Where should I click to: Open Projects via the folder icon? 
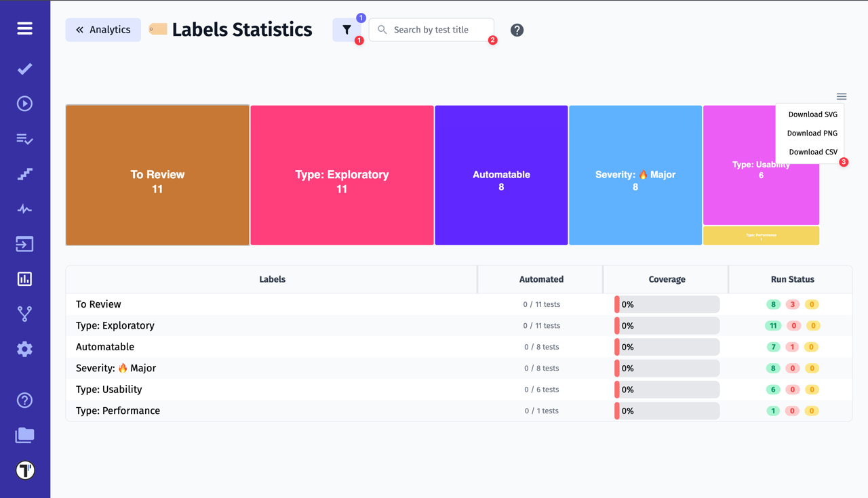(x=24, y=435)
